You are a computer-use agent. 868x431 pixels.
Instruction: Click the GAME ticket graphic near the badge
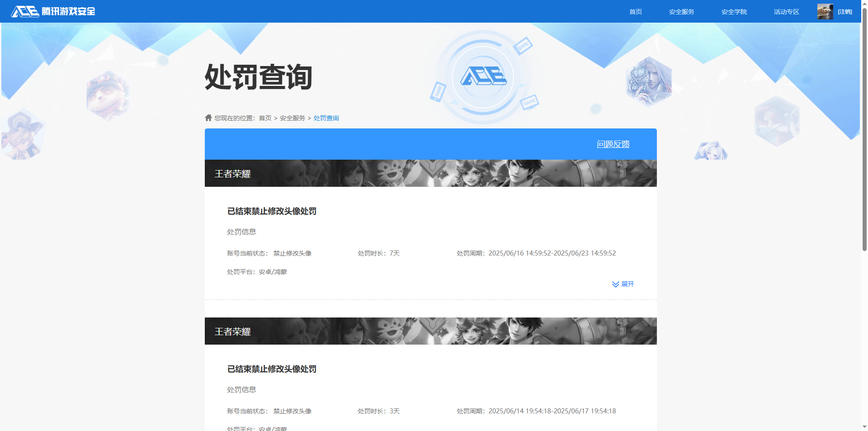(523, 47)
